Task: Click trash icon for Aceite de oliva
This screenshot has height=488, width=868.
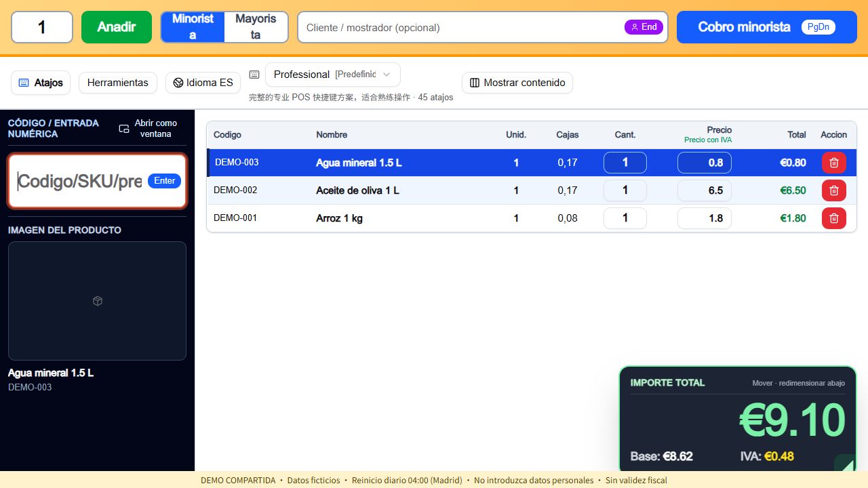Action: 833,190
